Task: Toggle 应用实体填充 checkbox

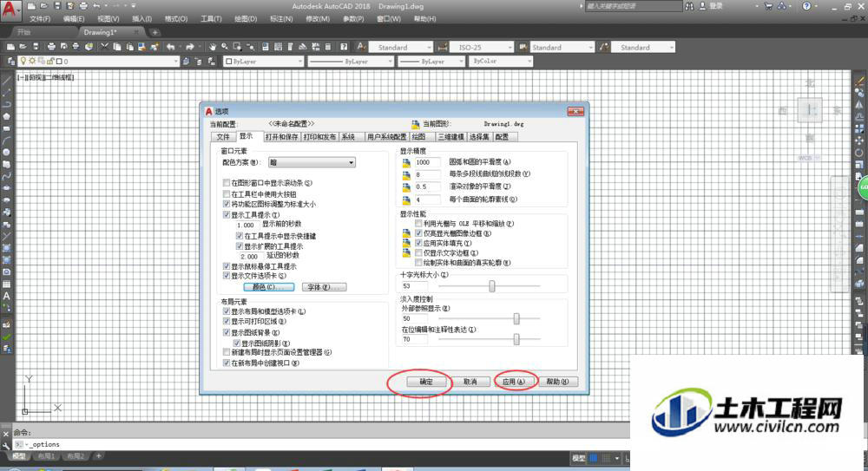Action: (x=419, y=243)
